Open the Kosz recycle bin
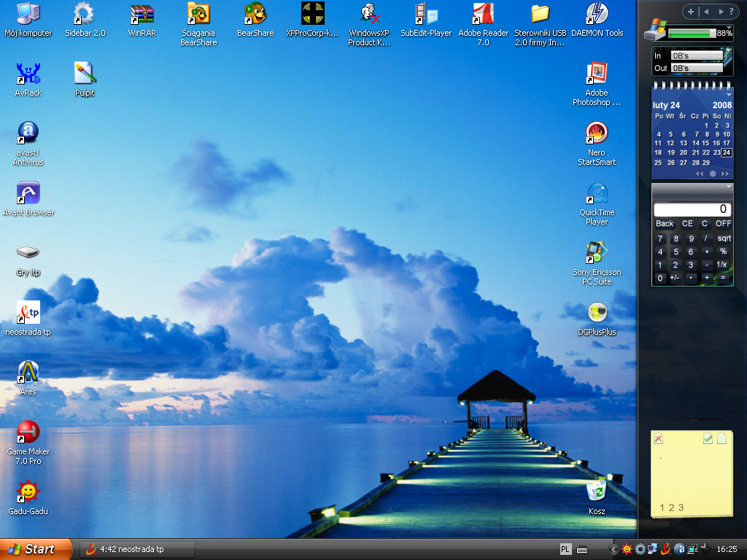Screen dimensions: 747x560 pos(597,491)
